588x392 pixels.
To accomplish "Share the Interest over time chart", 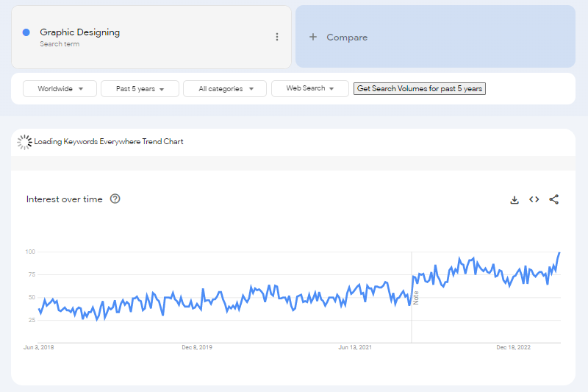I will point(554,199).
